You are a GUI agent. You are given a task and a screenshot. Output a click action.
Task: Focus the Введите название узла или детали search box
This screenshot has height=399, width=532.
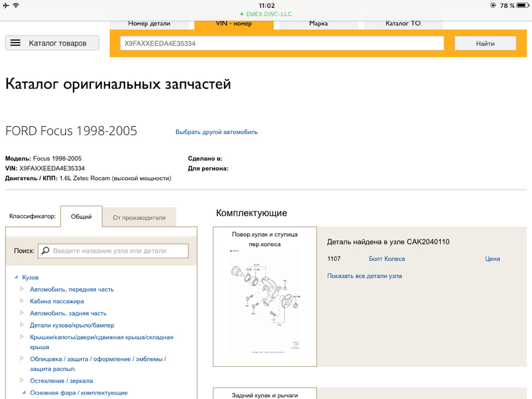(113, 250)
